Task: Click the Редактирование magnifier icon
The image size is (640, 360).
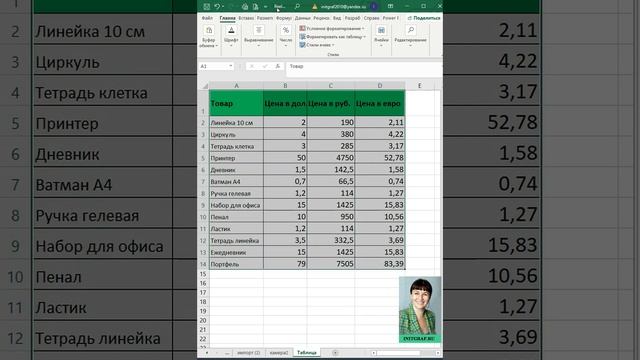Action: click(411, 31)
